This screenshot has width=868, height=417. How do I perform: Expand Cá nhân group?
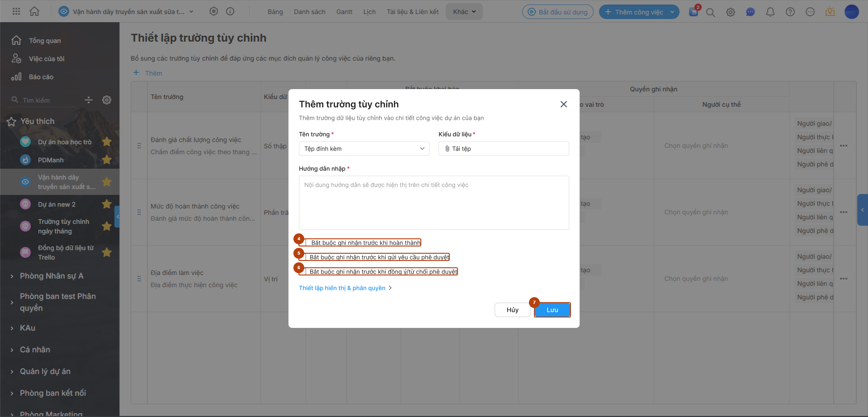tap(12, 350)
